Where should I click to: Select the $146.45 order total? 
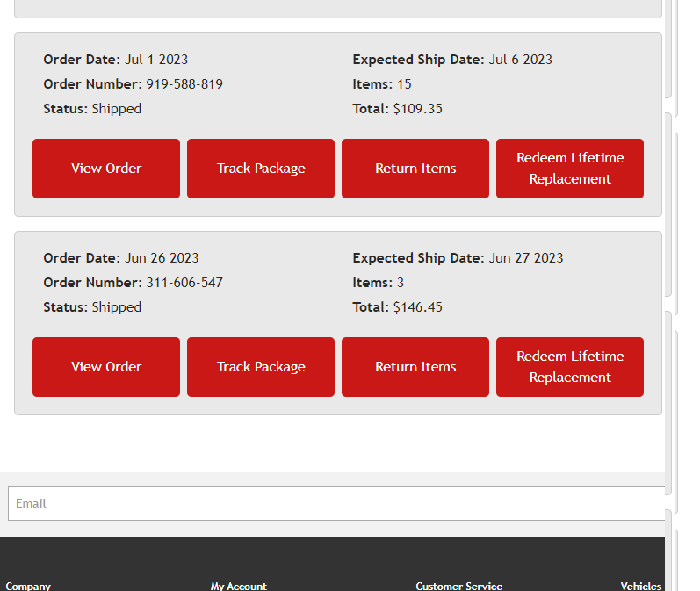417,307
